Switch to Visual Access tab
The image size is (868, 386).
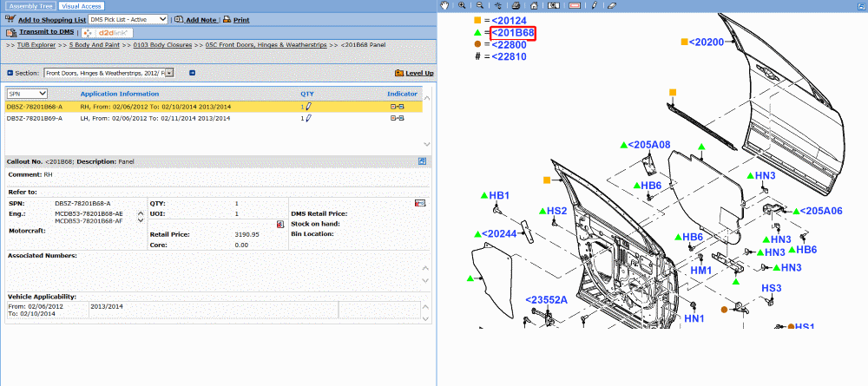click(x=81, y=6)
